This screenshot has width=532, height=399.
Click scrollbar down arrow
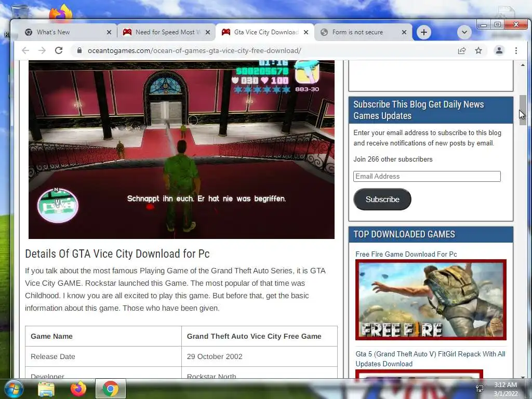click(x=523, y=376)
